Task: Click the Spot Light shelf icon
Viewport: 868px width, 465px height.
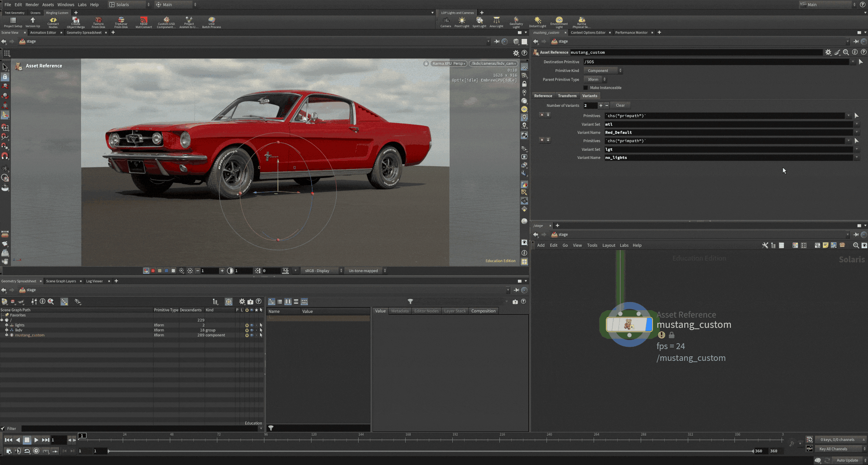Action: [x=479, y=22]
